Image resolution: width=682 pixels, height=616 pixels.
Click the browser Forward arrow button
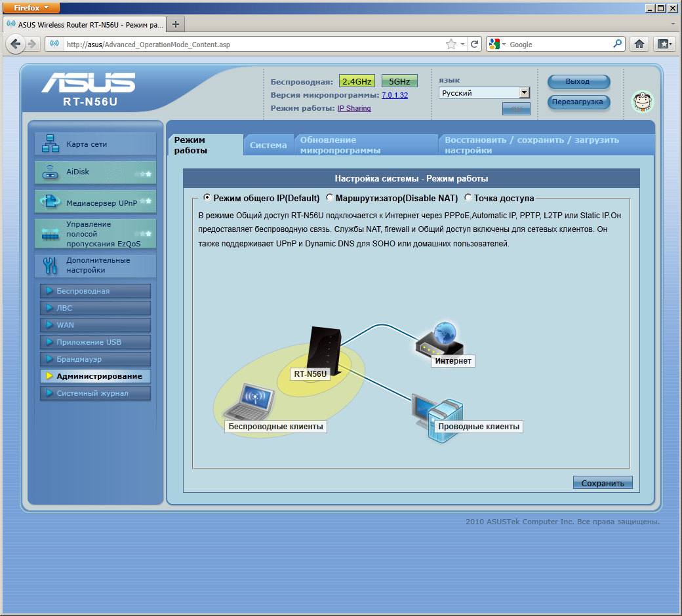click(31, 44)
